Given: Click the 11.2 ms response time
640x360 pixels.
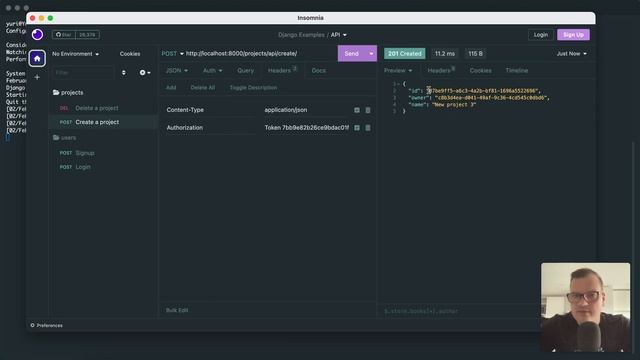Looking at the screenshot, I should [x=444, y=53].
